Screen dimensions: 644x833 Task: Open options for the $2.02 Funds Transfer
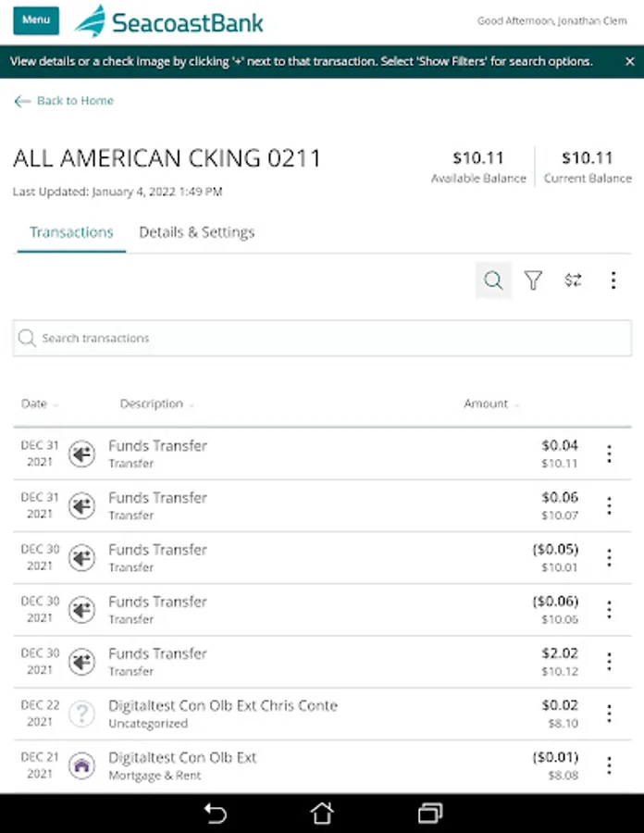click(x=609, y=661)
